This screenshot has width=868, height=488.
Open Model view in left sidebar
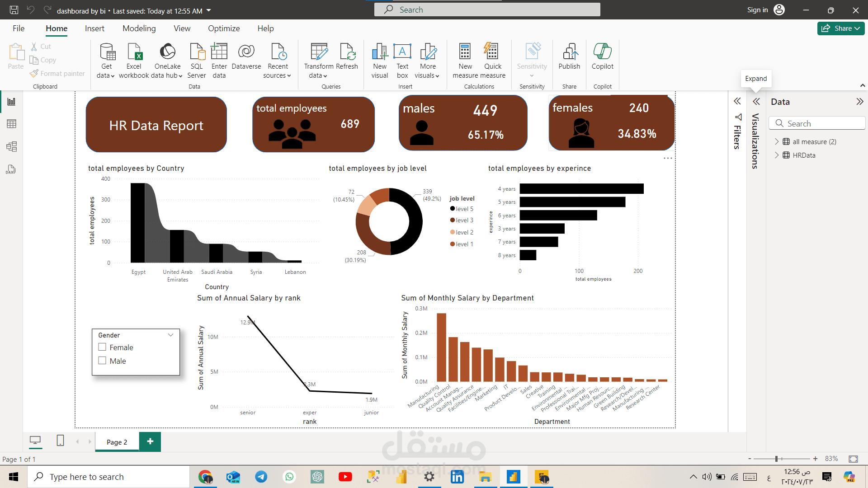pyautogui.click(x=12, y=146)
